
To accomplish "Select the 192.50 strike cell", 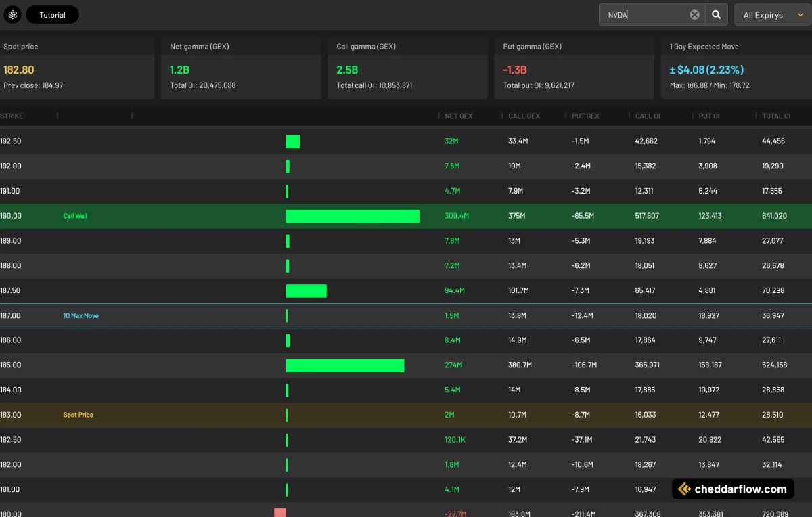I will point(11,141).
